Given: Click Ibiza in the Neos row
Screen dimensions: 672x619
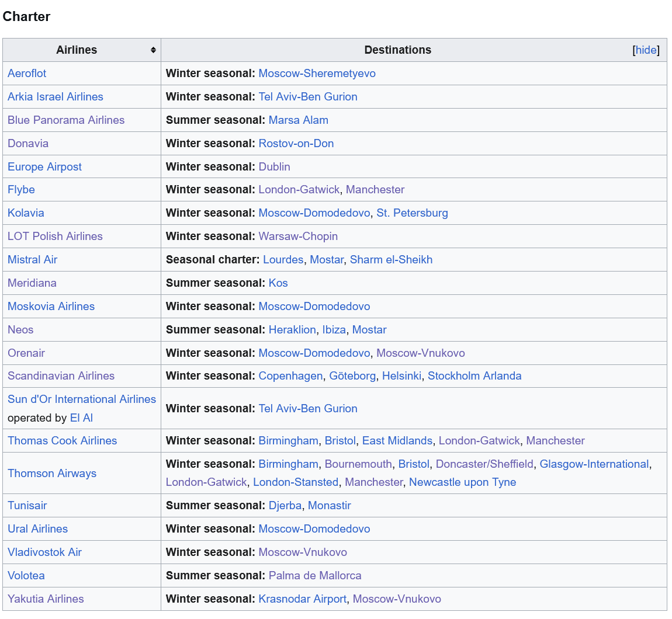Looking at the screenshot, I should 334,330.
